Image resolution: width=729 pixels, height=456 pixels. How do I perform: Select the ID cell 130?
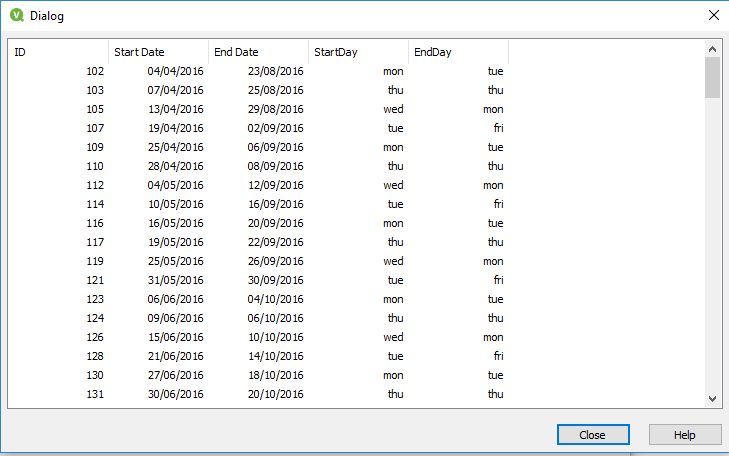pos(95,375)
